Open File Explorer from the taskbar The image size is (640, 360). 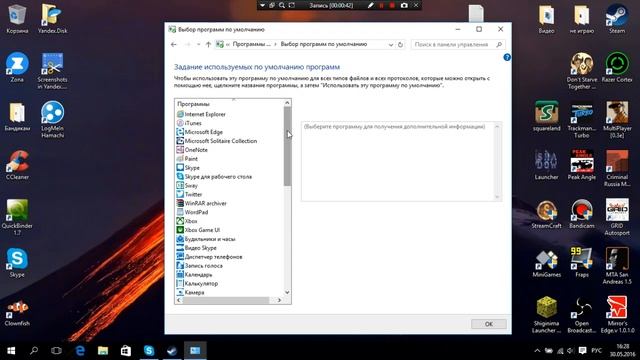click(103, 351)
